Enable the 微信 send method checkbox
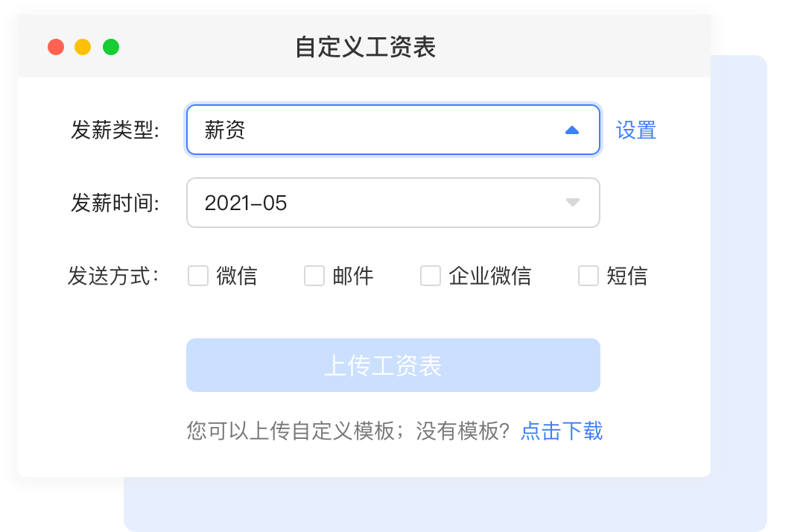This screenshot has width=809, height=532. (x=198, y=276)
